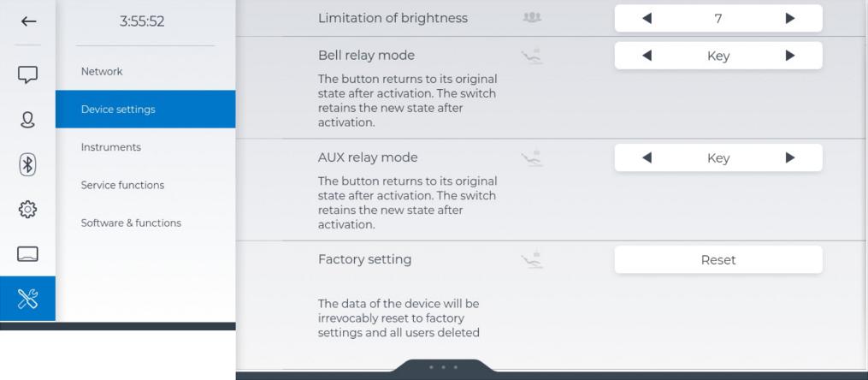Open the Network menu item
Viewport: 868px width, 380px height.
[102, 72]
